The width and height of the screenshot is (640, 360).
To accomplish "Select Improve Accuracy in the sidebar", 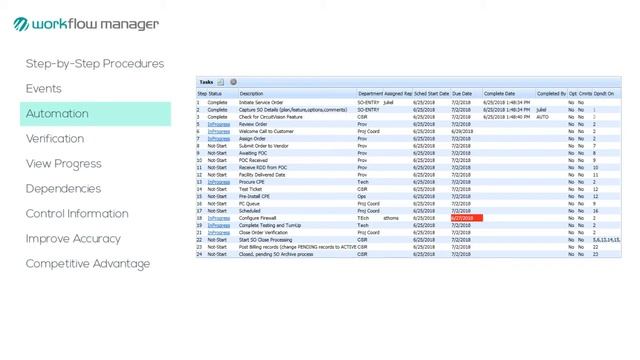I will (73, 239).
